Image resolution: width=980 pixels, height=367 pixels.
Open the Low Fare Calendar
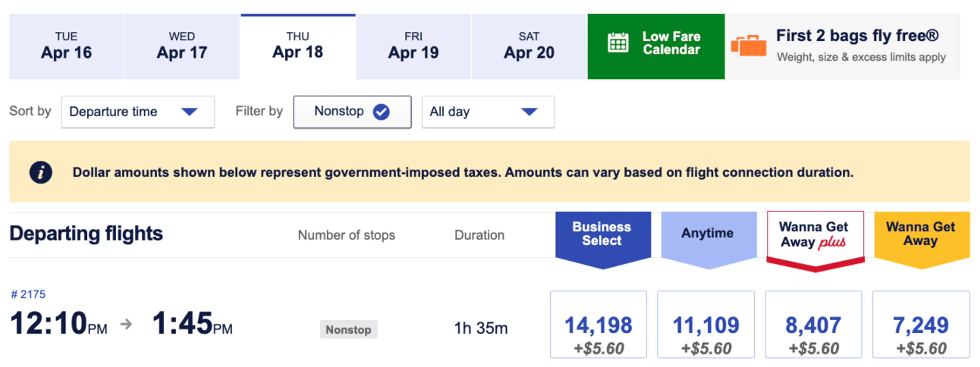click(656, 46)
